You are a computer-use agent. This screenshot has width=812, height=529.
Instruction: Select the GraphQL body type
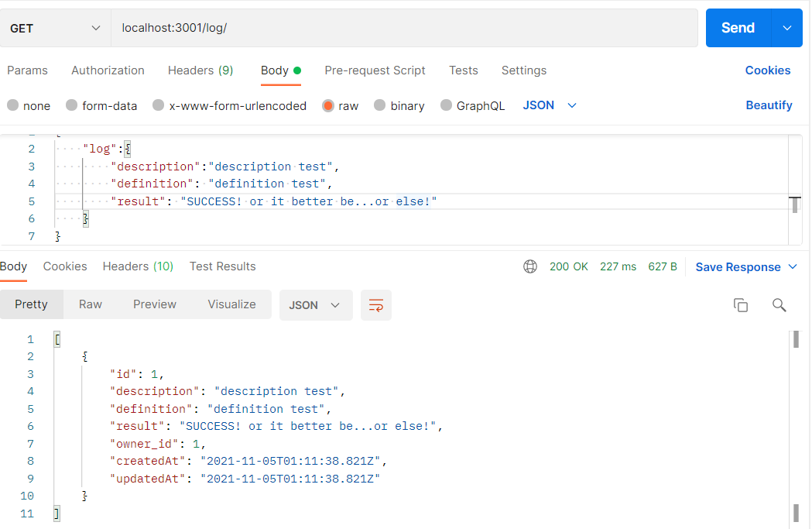pos(472,105)
